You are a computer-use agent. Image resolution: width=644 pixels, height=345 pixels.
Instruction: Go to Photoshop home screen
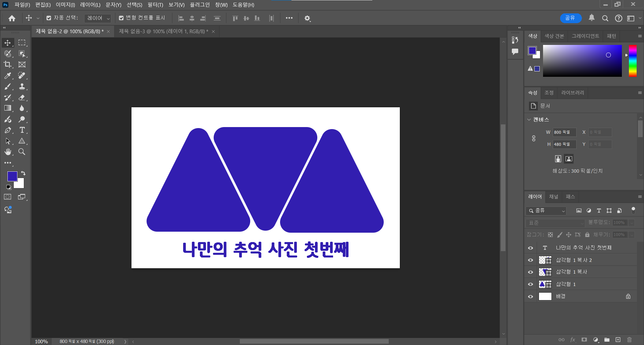(x=12, y=18)
